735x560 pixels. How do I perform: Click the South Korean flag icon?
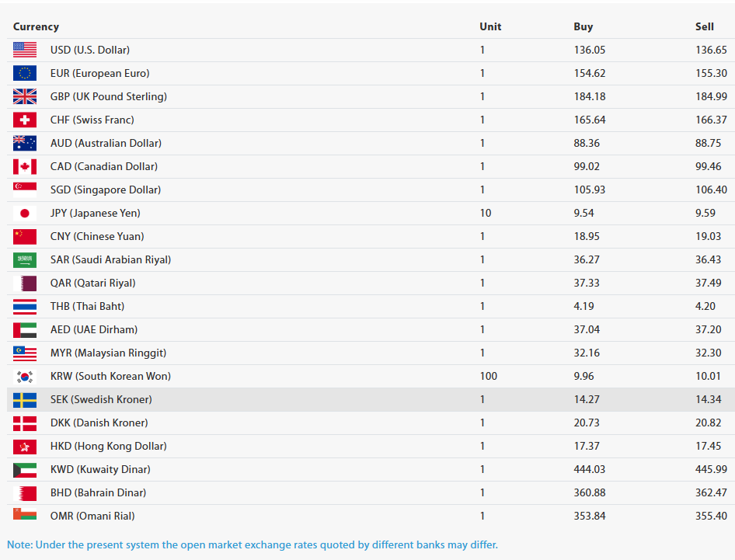[x=25, y=376]
